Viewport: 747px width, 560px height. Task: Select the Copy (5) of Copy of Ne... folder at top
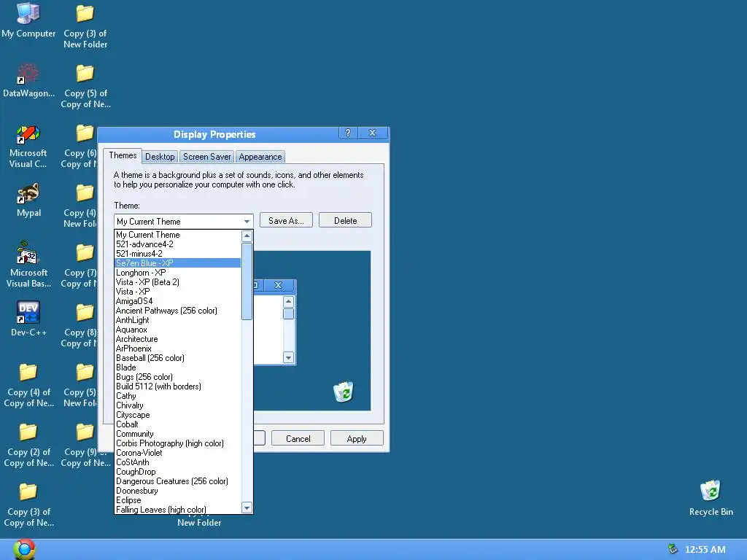85,86
